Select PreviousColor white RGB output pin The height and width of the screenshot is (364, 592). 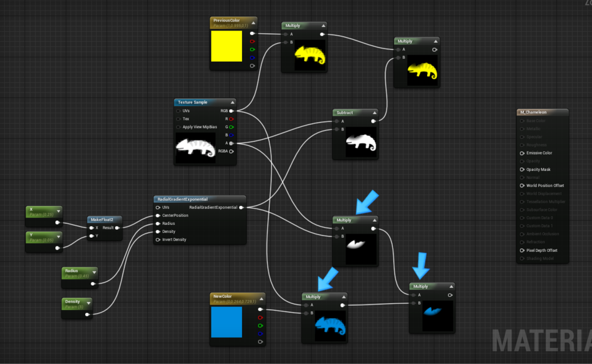click(252, 34)
